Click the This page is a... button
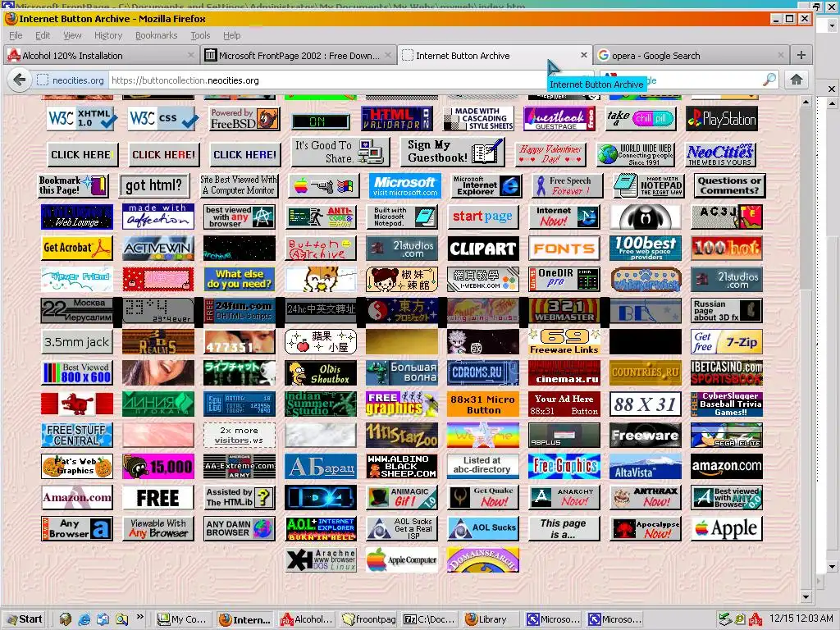Screen dimensions: 840x630 point(564,529)
